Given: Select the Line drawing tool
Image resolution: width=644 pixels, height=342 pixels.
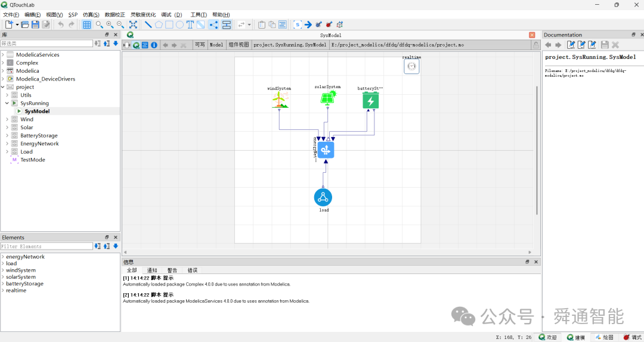Looking at the screenshot, I should coord(148,24).
